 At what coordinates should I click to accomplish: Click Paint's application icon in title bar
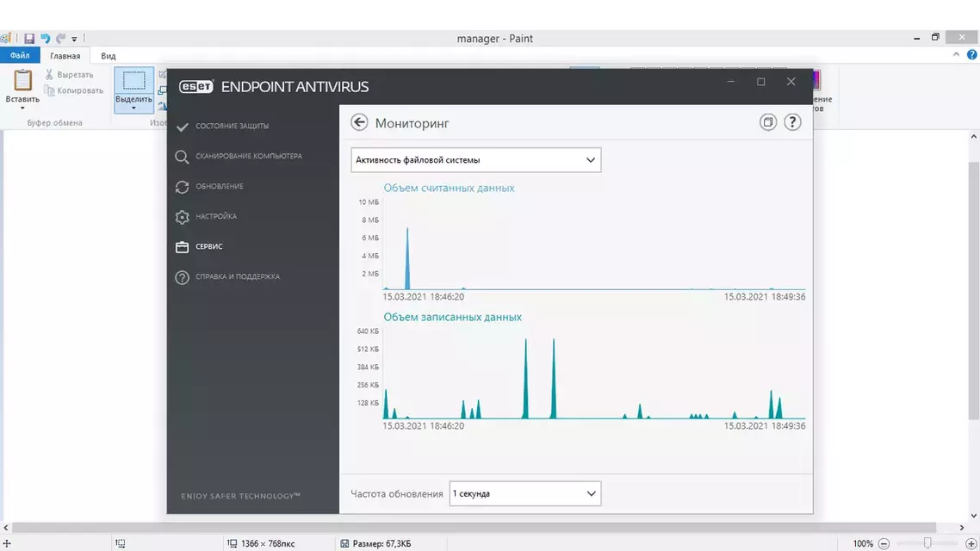[x=6, y=39]
